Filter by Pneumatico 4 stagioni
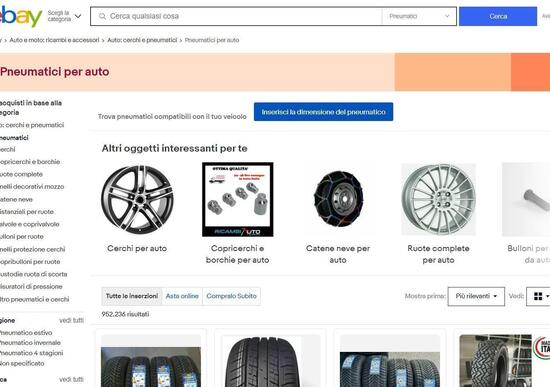 (32, 353)
